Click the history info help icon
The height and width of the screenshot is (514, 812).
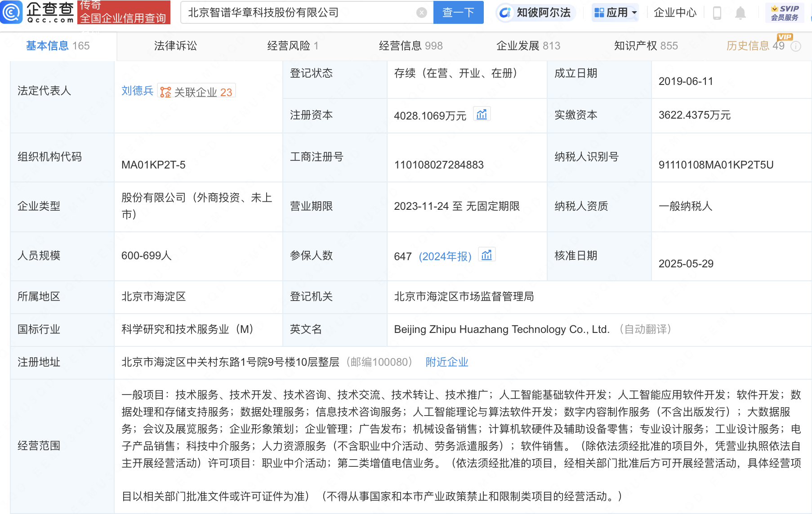coord(796,46)
